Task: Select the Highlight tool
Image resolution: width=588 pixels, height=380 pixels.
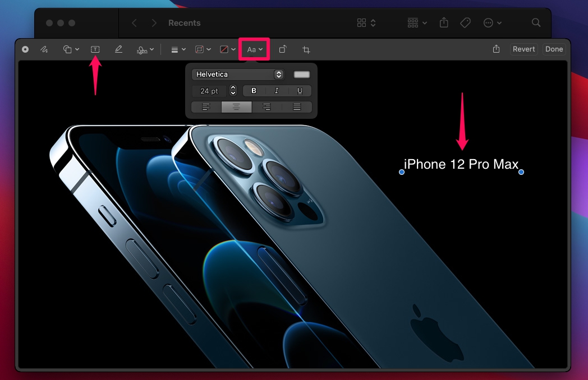Action: [x=118, y=49]
